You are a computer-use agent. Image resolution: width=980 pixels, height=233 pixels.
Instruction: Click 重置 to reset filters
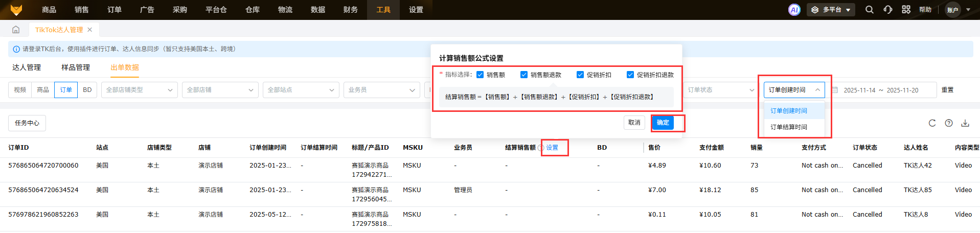point(948,90)
